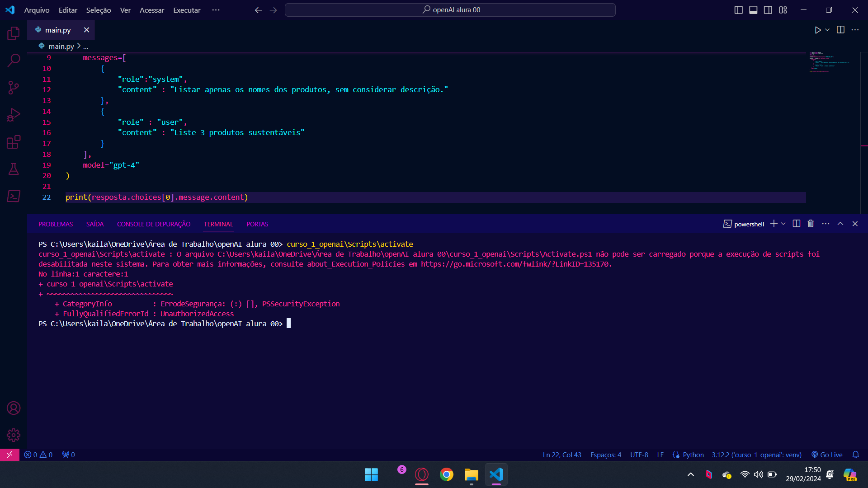
Task: Click the code minimap preview
Action: coord(830,62)
